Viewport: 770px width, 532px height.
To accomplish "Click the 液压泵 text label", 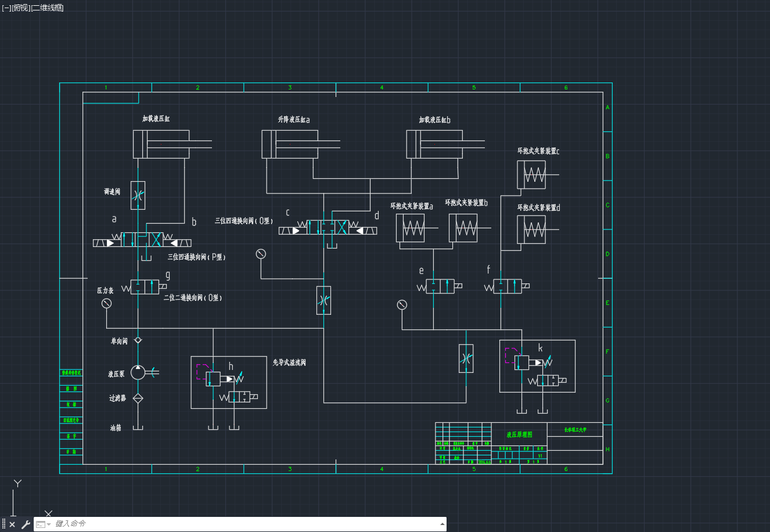I will point(116,374).
